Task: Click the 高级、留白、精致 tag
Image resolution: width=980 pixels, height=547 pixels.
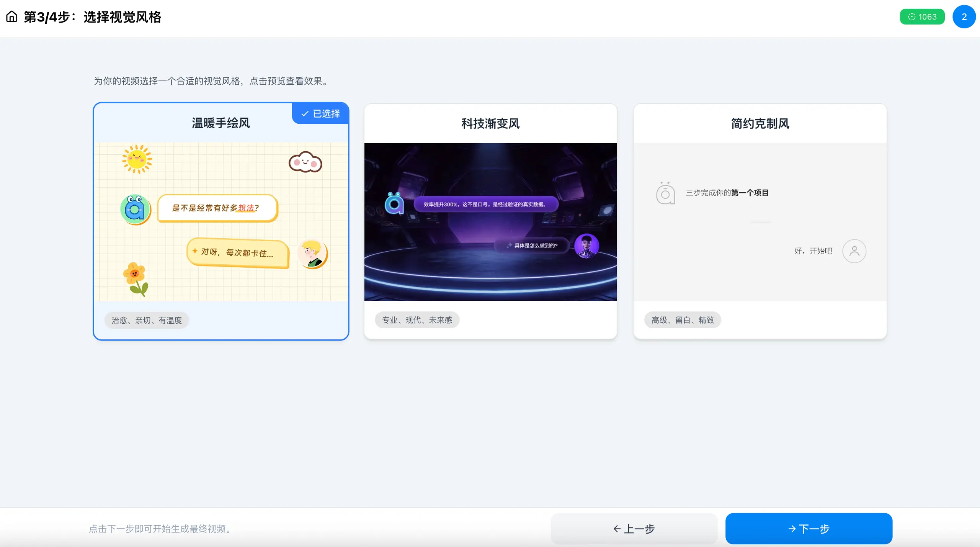Action: click(x=683, y=320)
